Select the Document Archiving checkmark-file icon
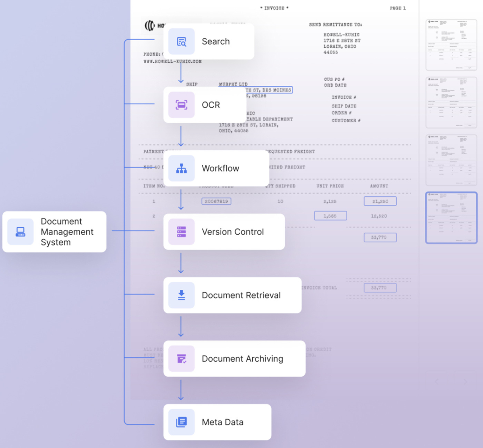This screenshot has height=448, width=483. [181, 358]
